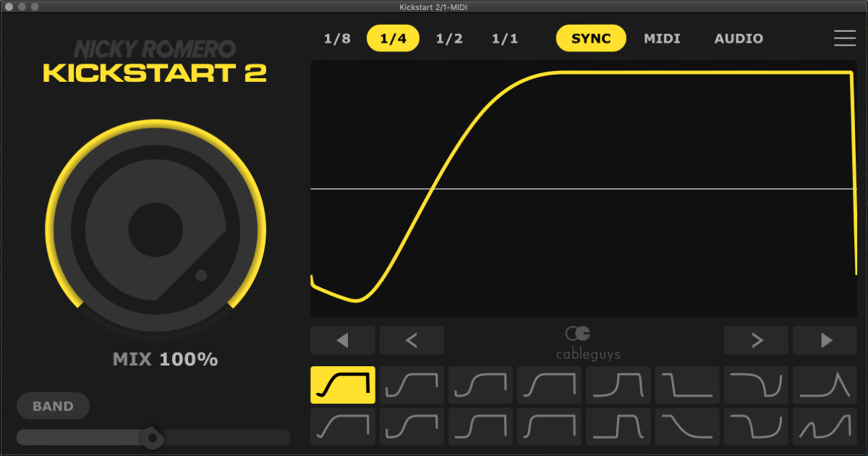Select the double-wave curve preset in bottom row
The width and height of the screenshot is (868, 456).
[825, 426]
